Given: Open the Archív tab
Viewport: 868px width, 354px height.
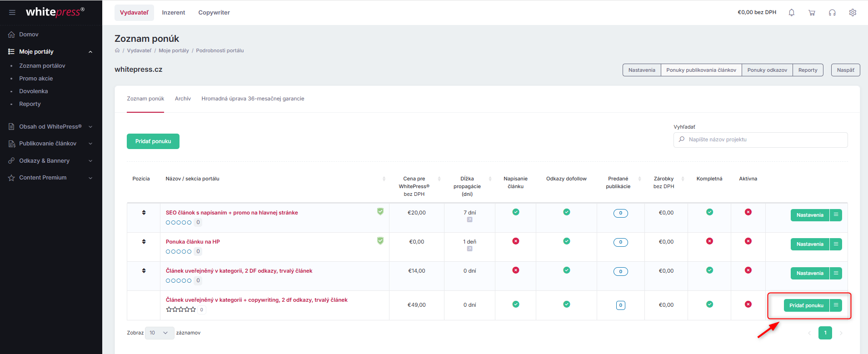Looking at the screenshot, I should pos(183,99).
